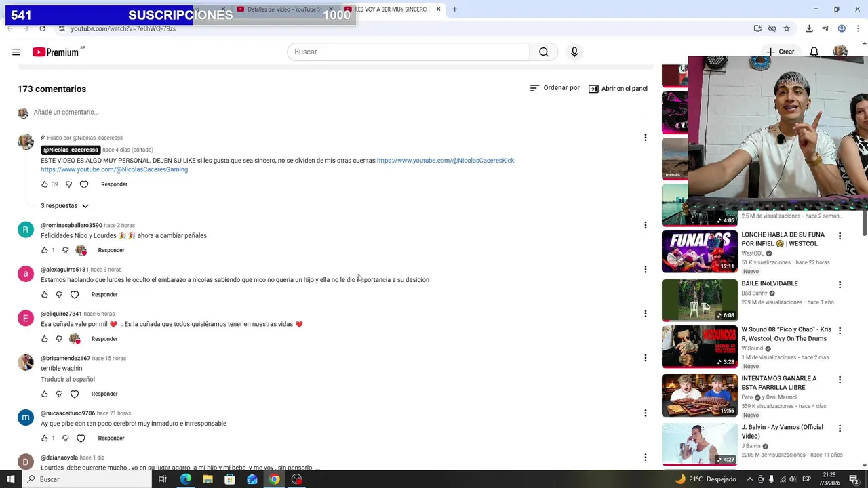Open options menu for pinned comment

coord(645,138)
